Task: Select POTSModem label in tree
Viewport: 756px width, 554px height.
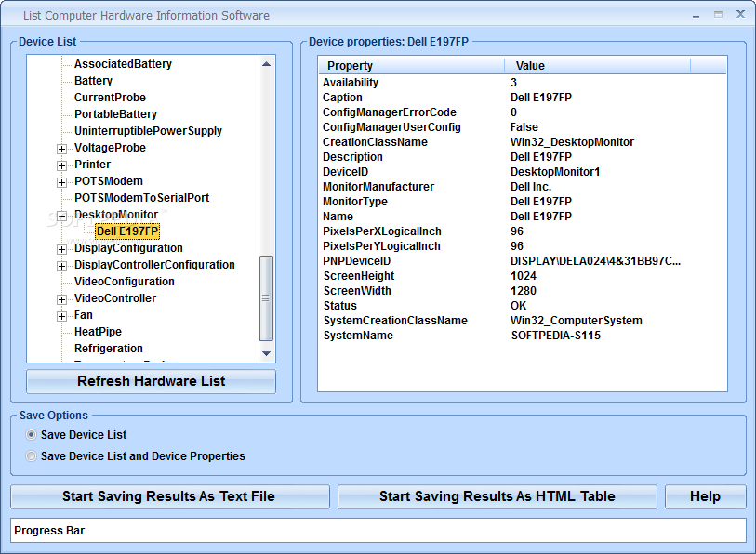Action: [x=109, y=181]
